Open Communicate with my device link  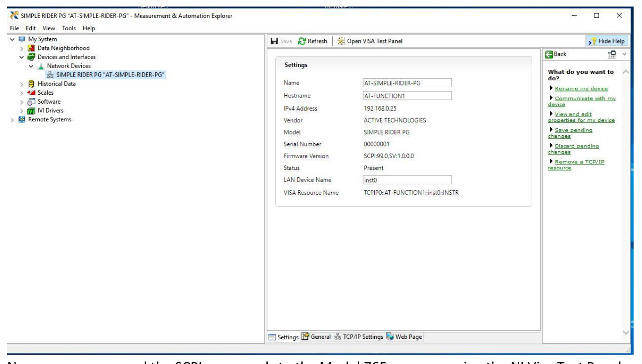click(x=582, y=101)
